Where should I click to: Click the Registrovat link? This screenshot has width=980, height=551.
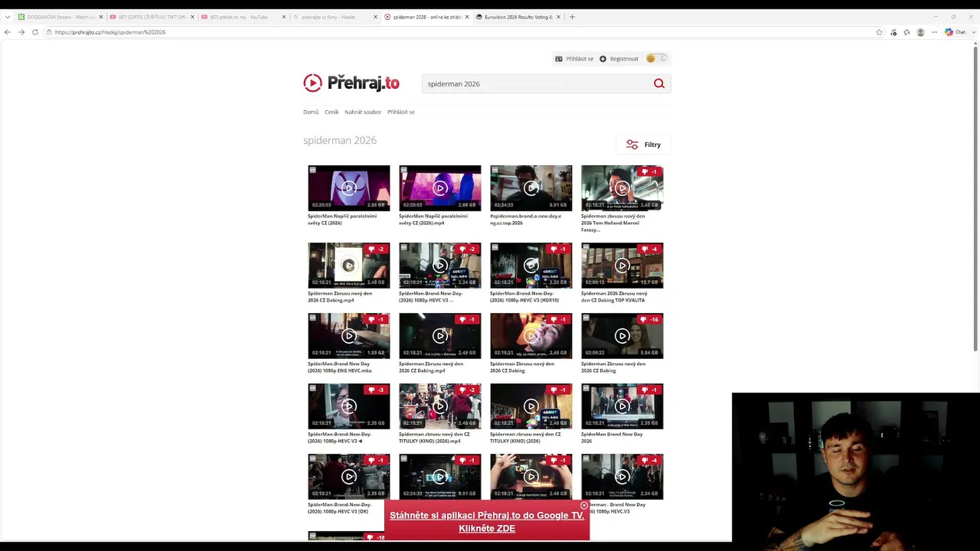619,59
